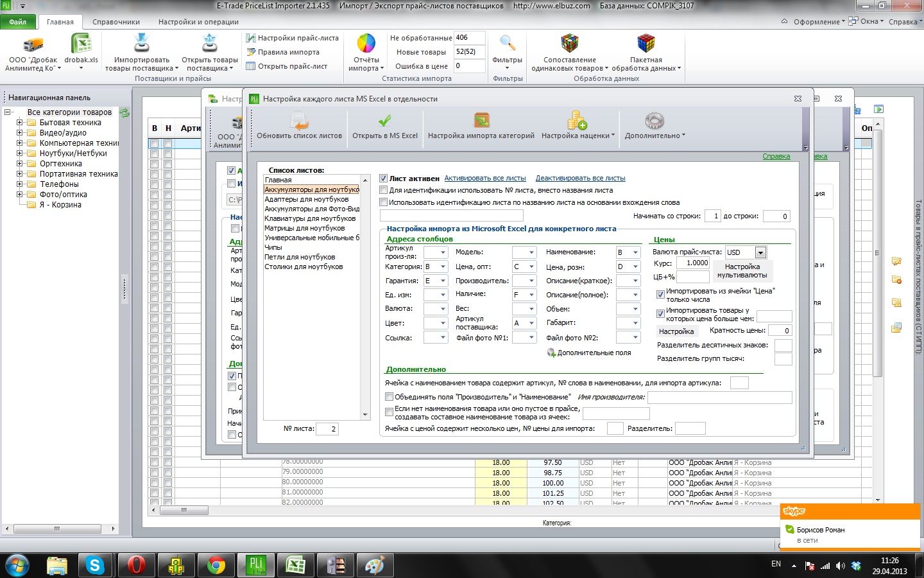Enable Объединять поля Производитель и Наименование
924x578 pixels.
pyautogui.click(x=389, y=397)
